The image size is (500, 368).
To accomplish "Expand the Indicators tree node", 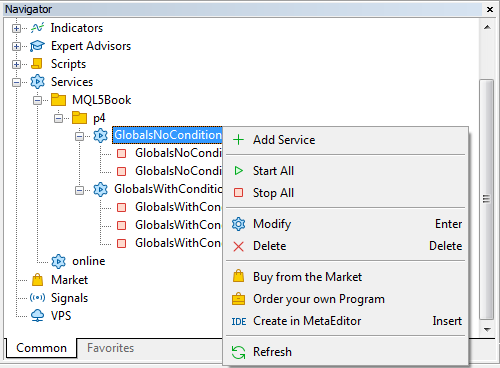I will 16,28.
